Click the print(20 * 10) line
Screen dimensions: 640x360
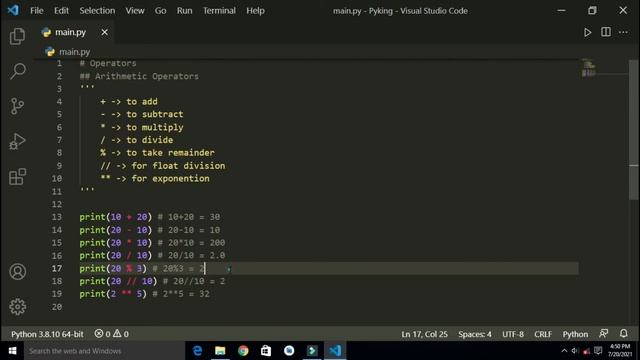(x=152, y=242)
